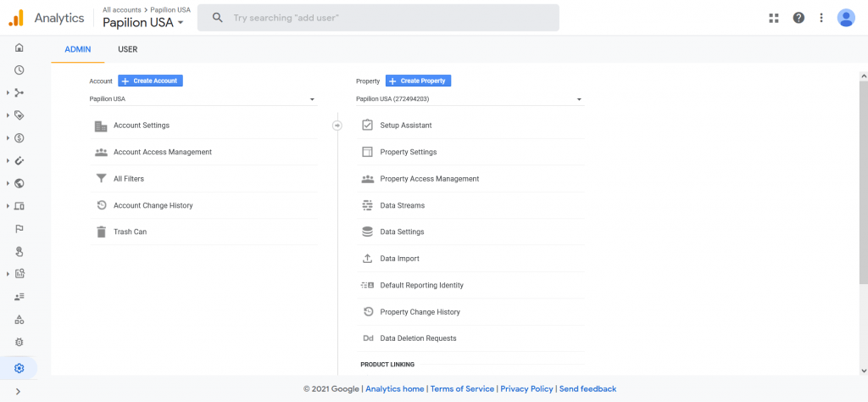Open the Terms of Service link
The height and width of the screenshot is (402, 868).
[462, 388]
